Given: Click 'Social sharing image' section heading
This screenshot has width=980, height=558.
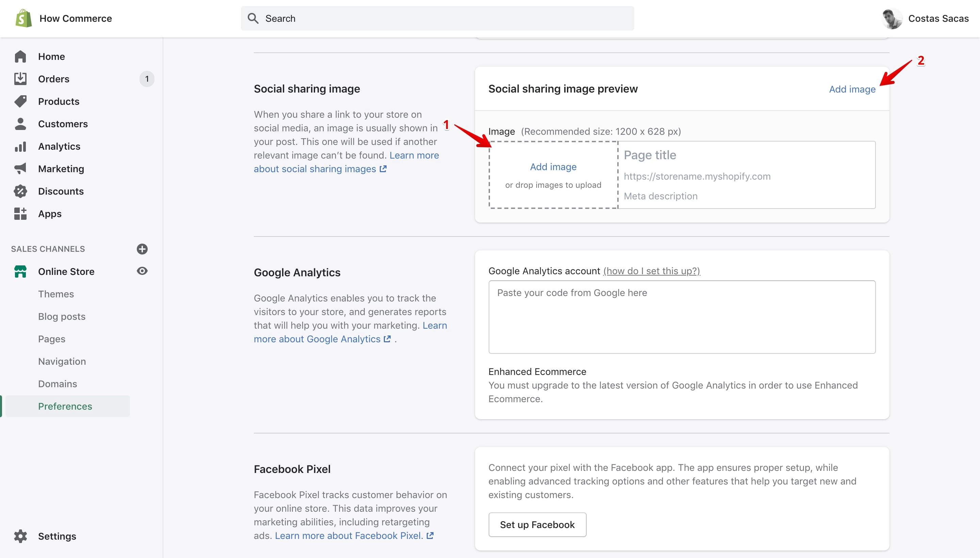Looking at the screenshot, I should 307,89.
